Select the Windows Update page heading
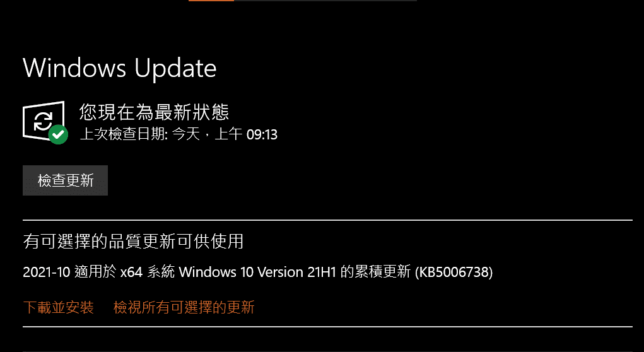 coord(119,68)
